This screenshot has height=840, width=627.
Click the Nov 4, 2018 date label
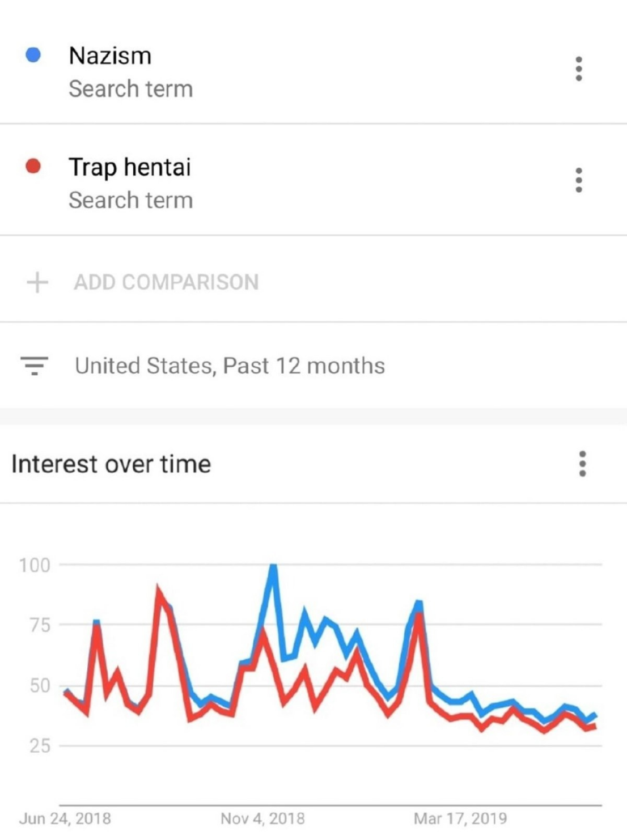coord(262,818)
